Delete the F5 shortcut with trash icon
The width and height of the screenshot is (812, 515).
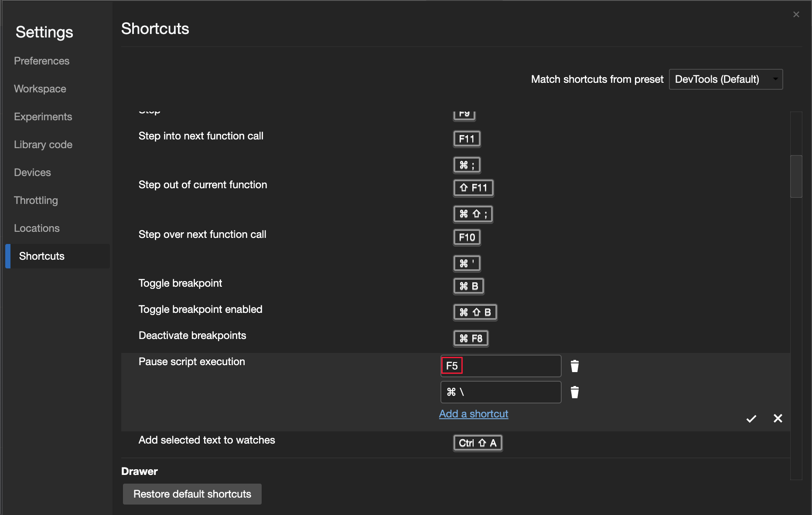pyautogui.click(x=575, y=366)
